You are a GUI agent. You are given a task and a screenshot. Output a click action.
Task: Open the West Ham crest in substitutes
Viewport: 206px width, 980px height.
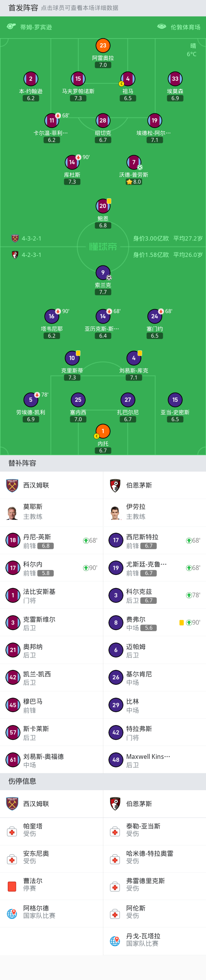coord(13,485)
